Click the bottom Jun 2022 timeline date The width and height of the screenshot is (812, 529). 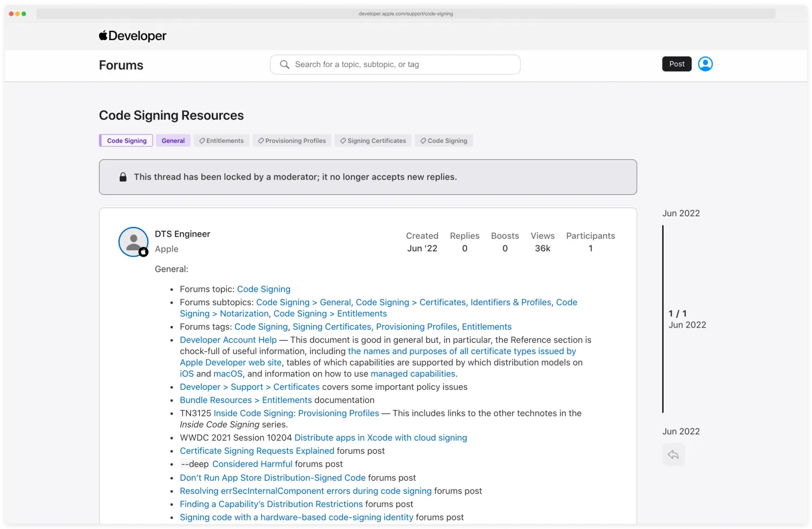click(x=681, y=432)
